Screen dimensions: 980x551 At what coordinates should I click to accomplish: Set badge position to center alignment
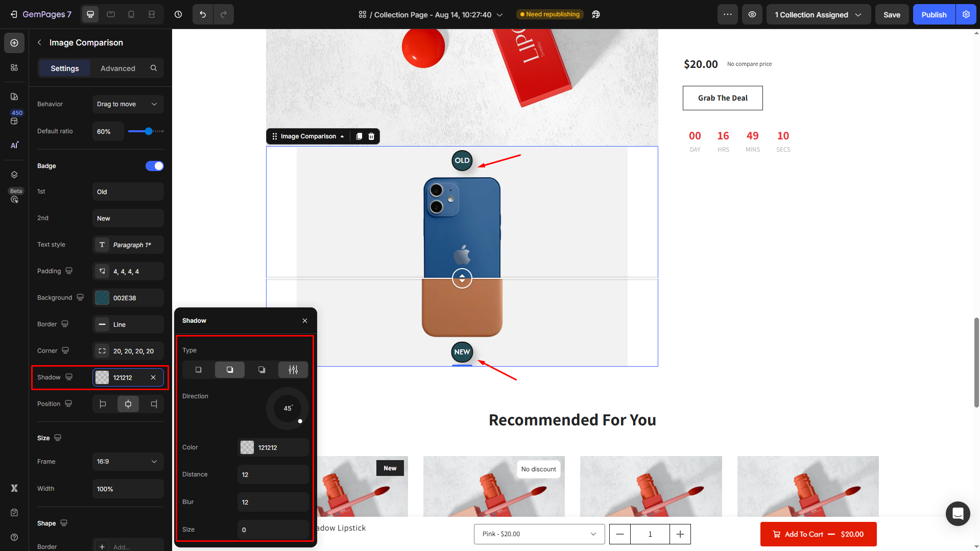click(128, 404)
